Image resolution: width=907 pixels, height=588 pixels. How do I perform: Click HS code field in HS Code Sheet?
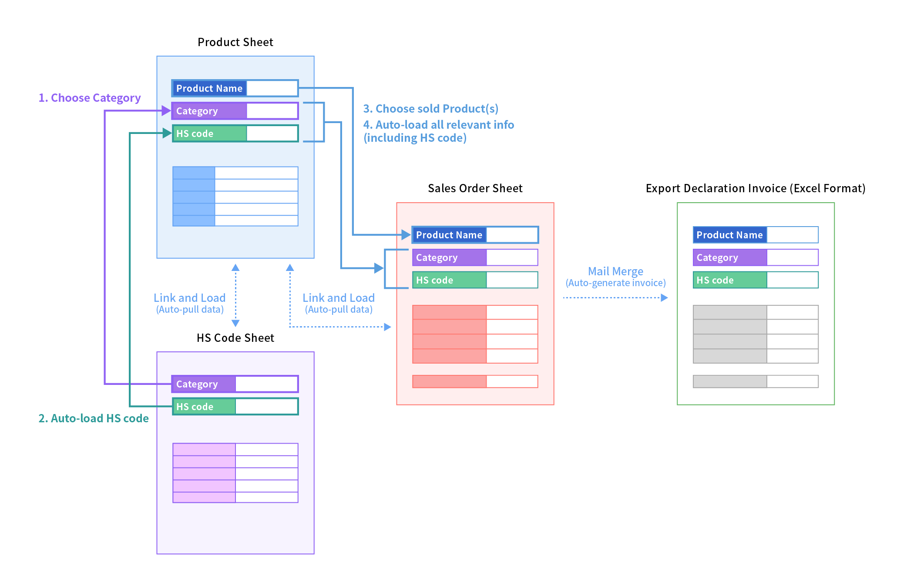(x=235, y=407)
